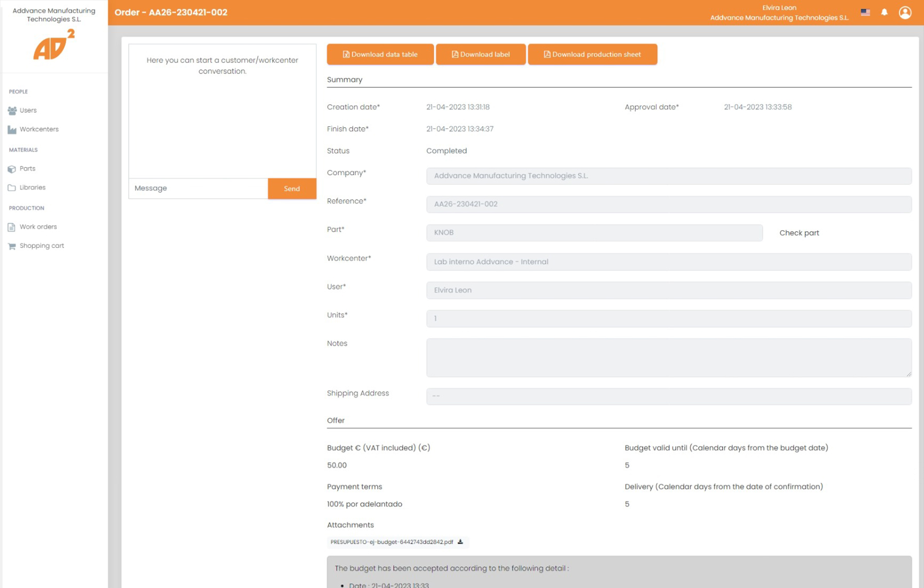Click the notification bell icon
Image resolution: width=924 pixels, height=588 pixels.
tap(884, 12)
